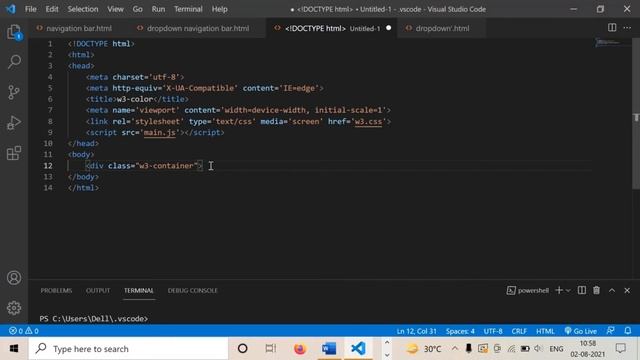Open the Edit menu

(52, 9)
